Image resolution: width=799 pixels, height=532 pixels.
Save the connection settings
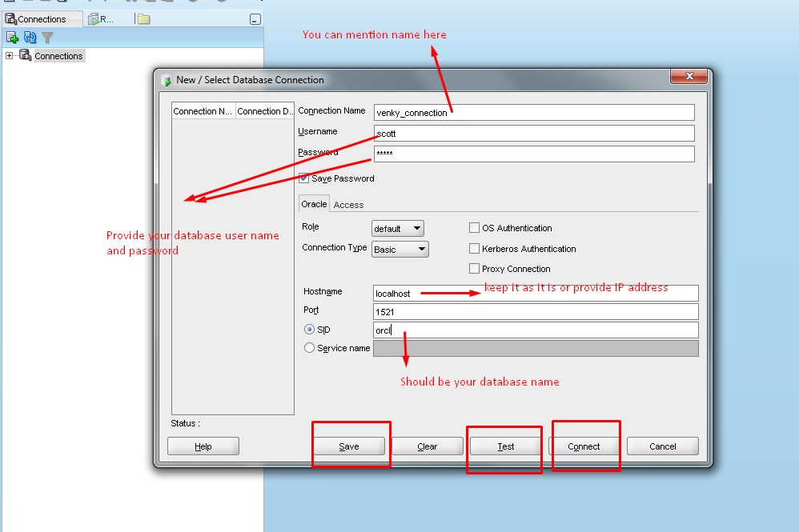tap(350, 446)
